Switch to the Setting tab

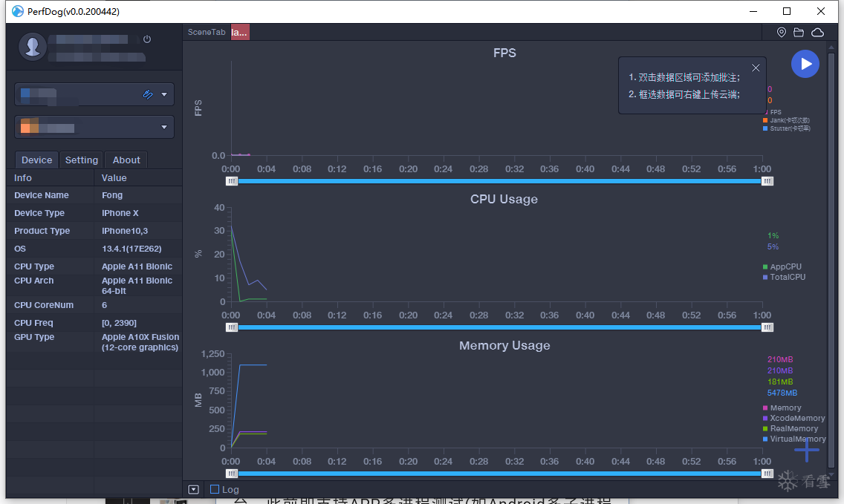pyautogui.click(x=81, y=160)
